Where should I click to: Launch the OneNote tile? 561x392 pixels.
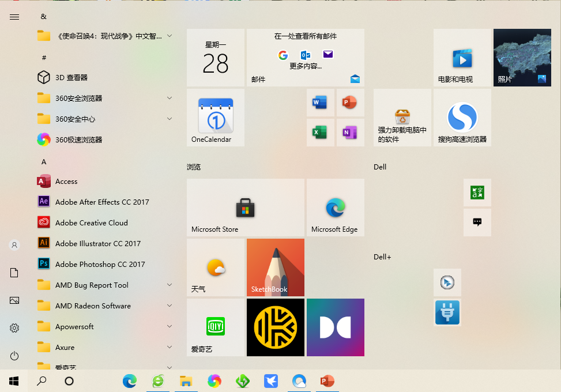pos(351,133)
